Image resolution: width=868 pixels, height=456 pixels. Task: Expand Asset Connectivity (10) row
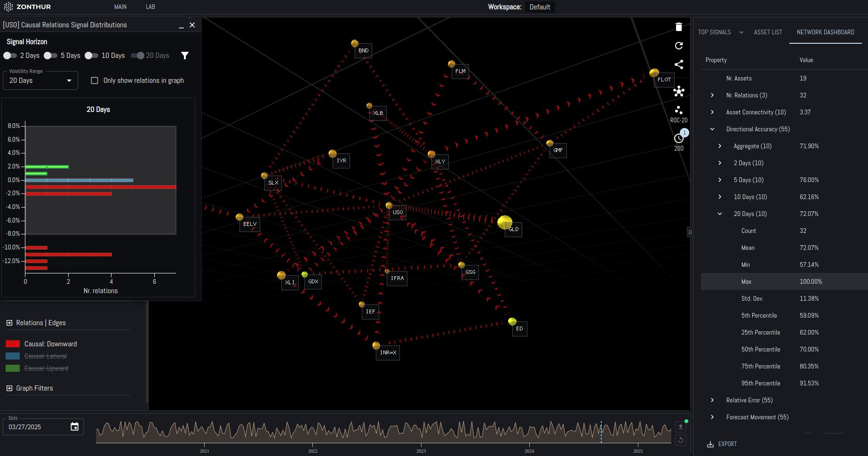pos(712,112)
